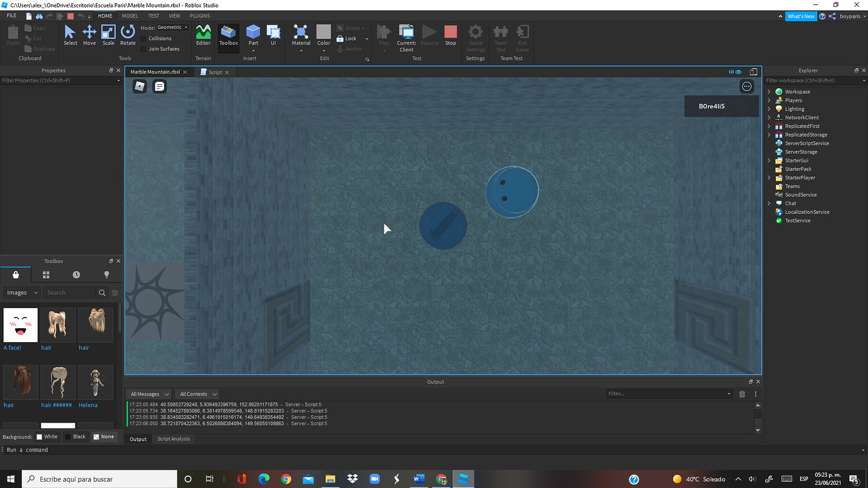The image size is (868, 488).
Task: Switch to Current Client view
Action: pos(406,38)
